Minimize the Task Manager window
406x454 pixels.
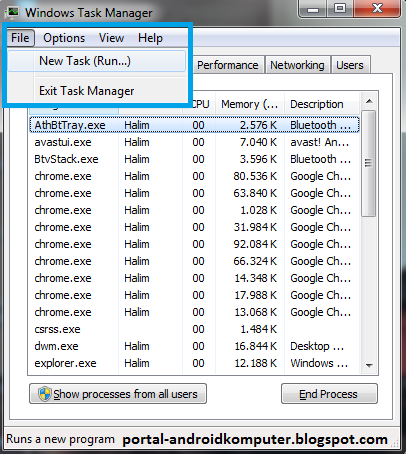[313, 8]
